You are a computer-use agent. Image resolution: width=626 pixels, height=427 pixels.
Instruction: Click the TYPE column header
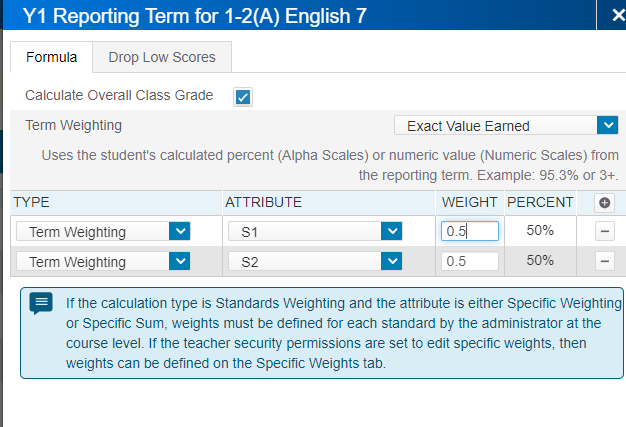pos(31,202)
